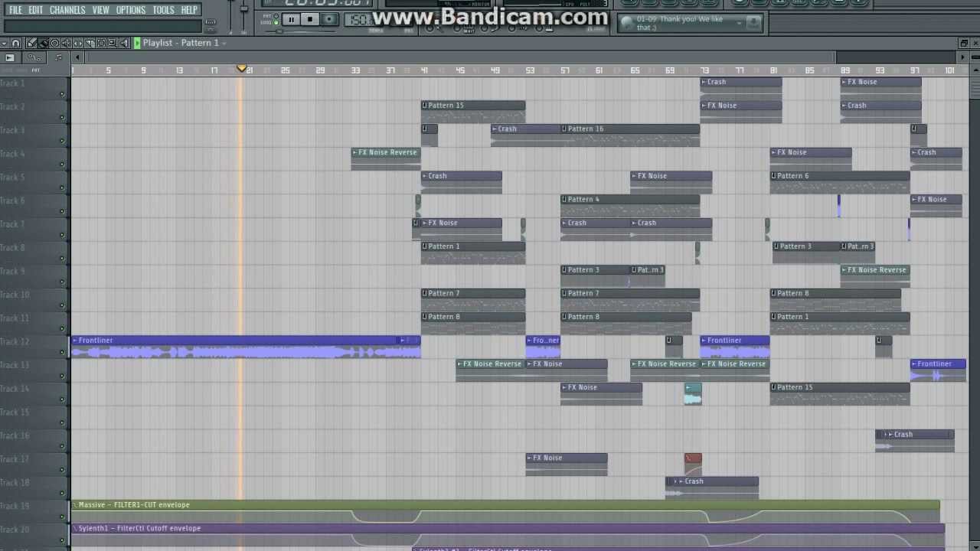The width and height of the screenshot is (980, 551).
Task: Switch to audio clips note icon
Action: [58, 57]
